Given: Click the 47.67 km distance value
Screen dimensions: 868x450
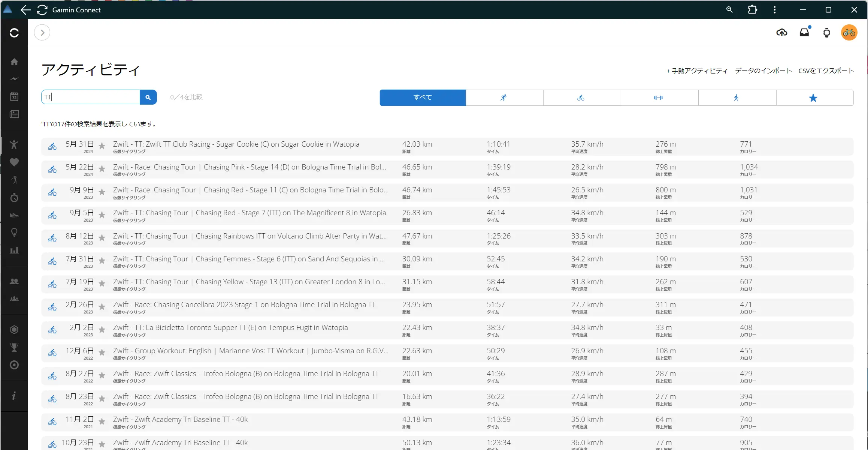Looking at the screenshot, I should (x=417, y=236).
